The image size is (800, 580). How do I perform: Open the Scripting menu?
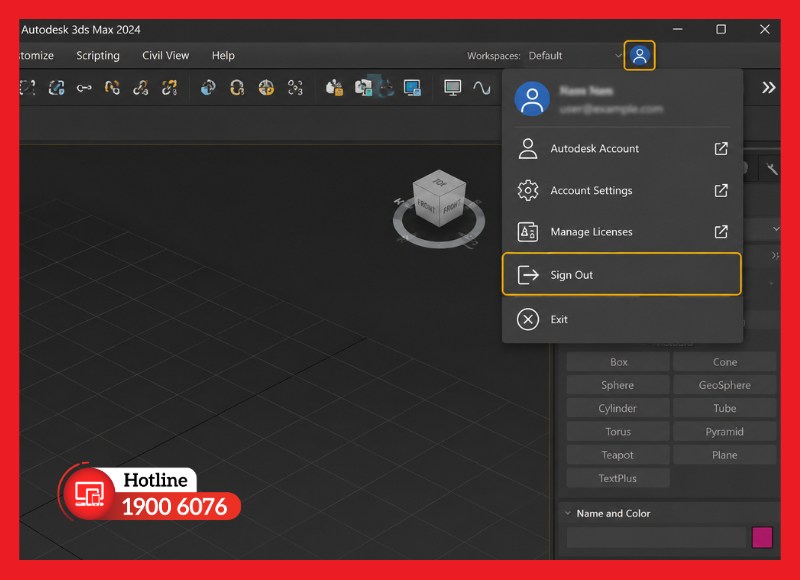tap(98, 56)
